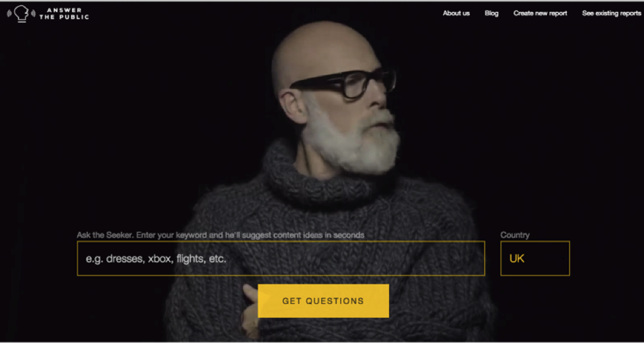Click the talking head logo icon

(21, 14)
